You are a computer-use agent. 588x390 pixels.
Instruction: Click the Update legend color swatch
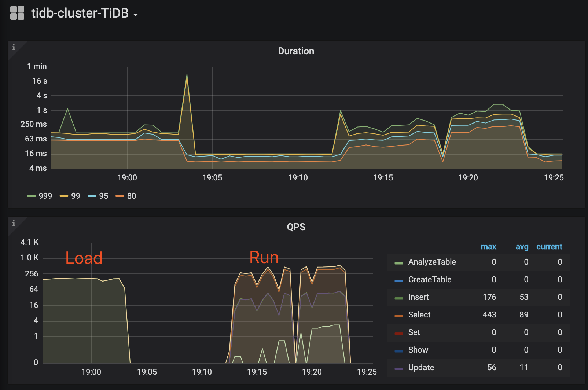(x=399, y=369)
